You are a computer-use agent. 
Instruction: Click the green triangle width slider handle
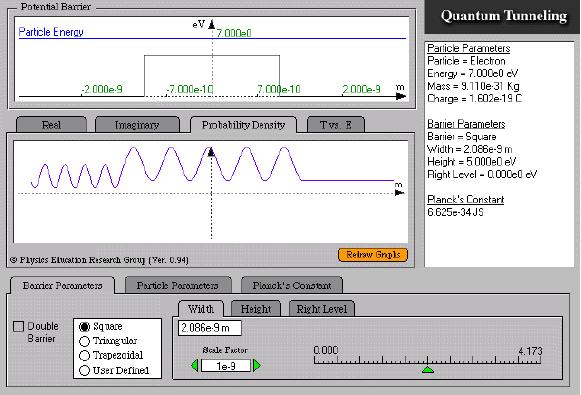[428, 369]
